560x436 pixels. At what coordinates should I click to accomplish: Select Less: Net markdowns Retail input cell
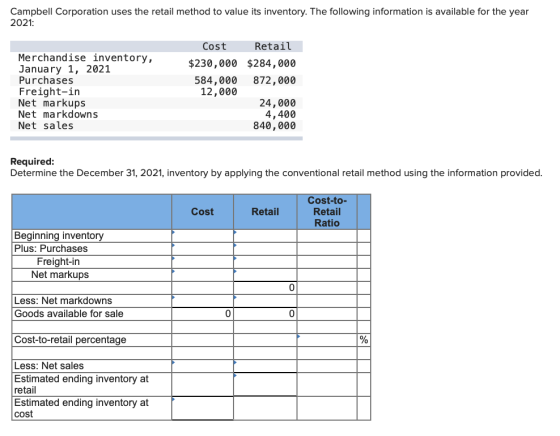pos(265,301)
